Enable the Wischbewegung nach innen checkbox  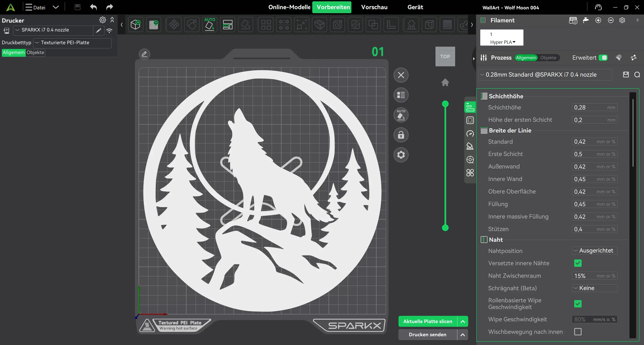578,332
